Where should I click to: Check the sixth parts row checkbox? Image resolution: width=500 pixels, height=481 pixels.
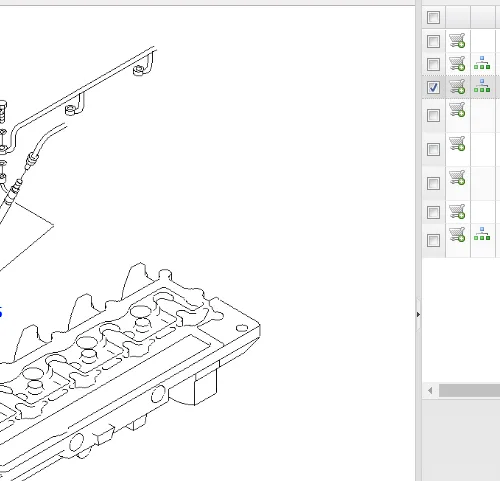(x=433, y=183)
